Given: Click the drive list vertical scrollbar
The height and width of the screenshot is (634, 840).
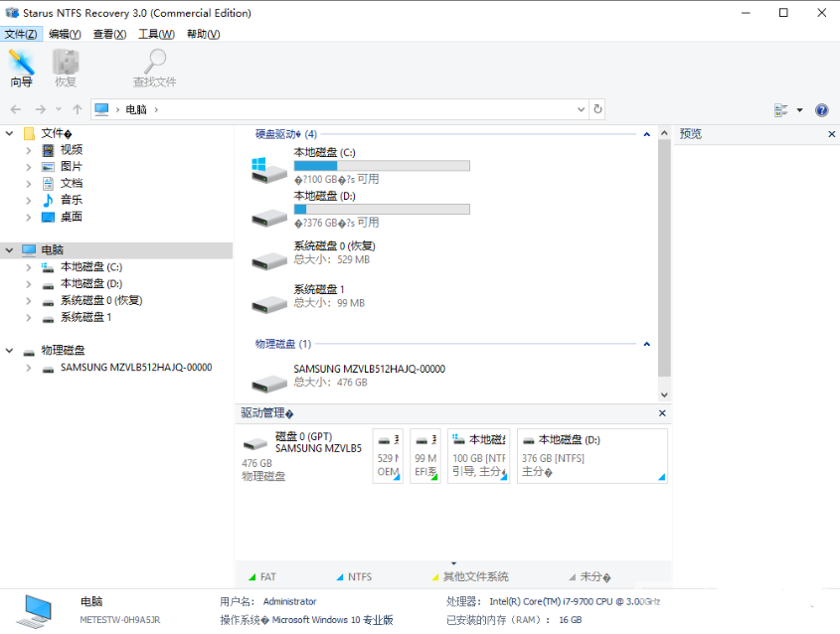Looking at the screenshot, I should pos(664,258).
